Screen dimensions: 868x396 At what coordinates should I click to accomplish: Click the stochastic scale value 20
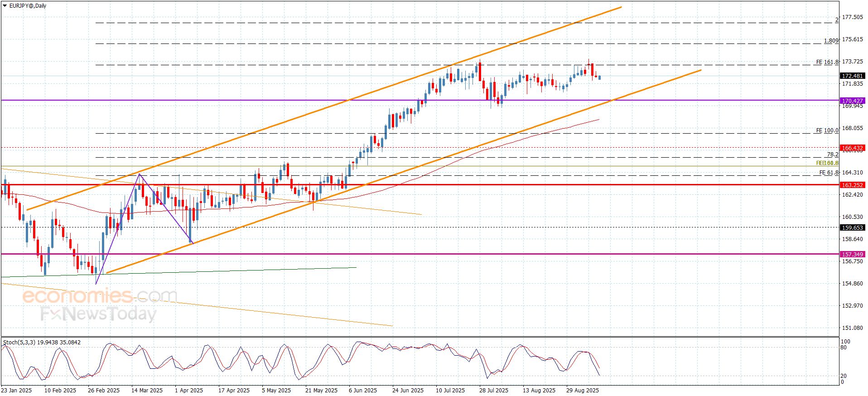pos(844,376)
